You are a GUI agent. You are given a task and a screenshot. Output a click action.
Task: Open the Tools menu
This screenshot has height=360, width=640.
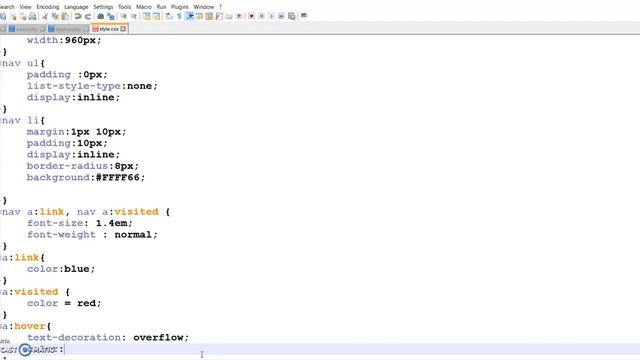point(124,7)
